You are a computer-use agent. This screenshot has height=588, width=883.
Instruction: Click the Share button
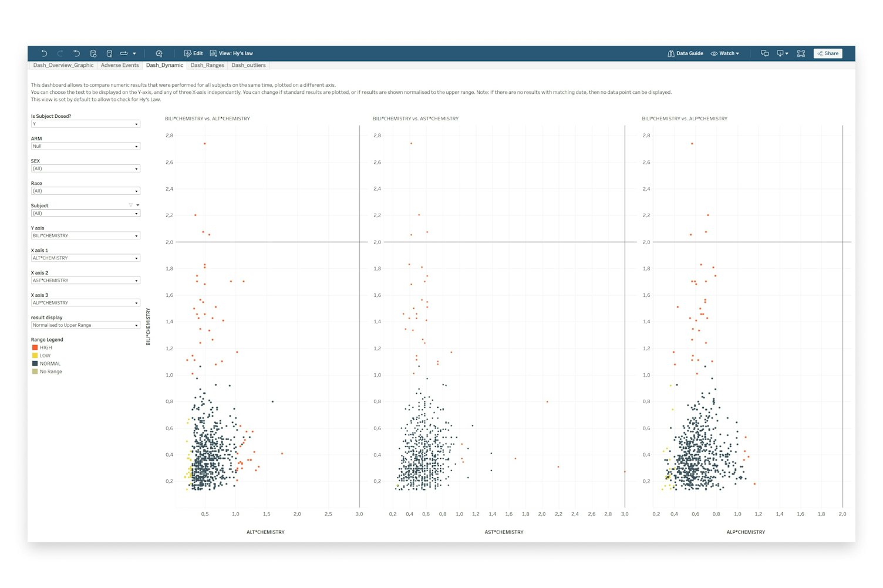(828, 53)
